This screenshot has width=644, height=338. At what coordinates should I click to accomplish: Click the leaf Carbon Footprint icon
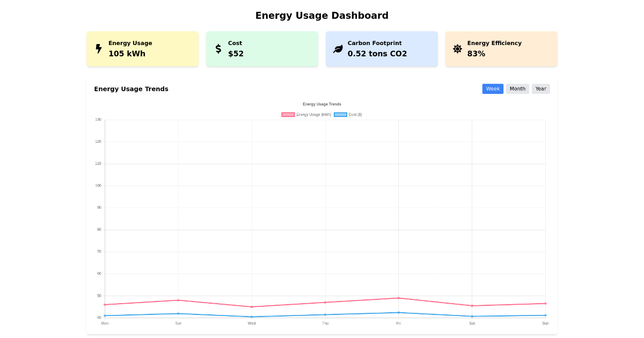point(338,48)
